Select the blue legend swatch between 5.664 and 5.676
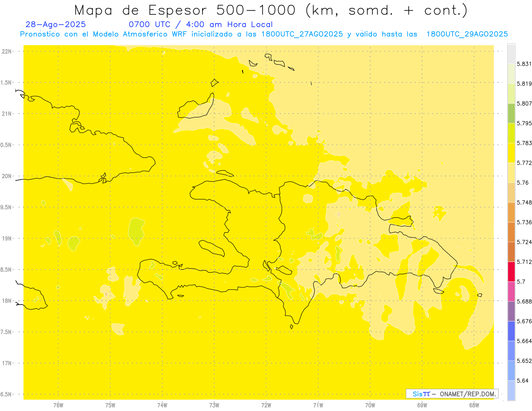 point(511,331)
